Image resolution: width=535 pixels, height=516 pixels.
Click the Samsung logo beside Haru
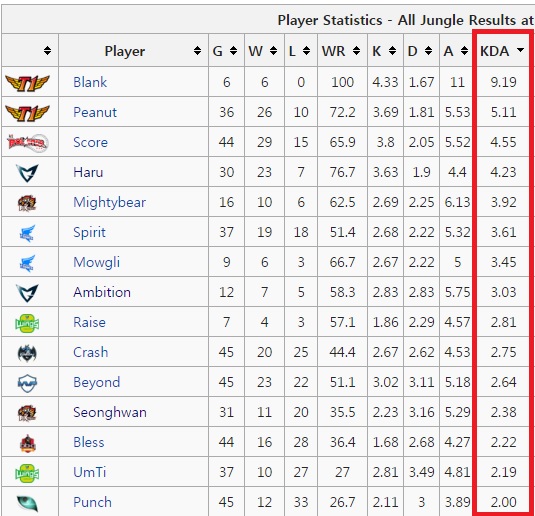(27, 173)
